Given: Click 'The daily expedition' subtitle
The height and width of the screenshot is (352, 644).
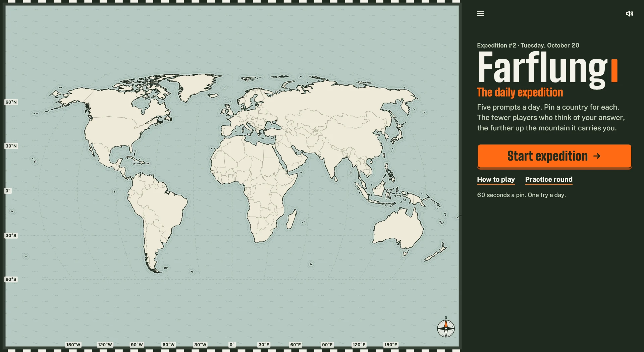Looking at the screenshot, I should (520, 93).
